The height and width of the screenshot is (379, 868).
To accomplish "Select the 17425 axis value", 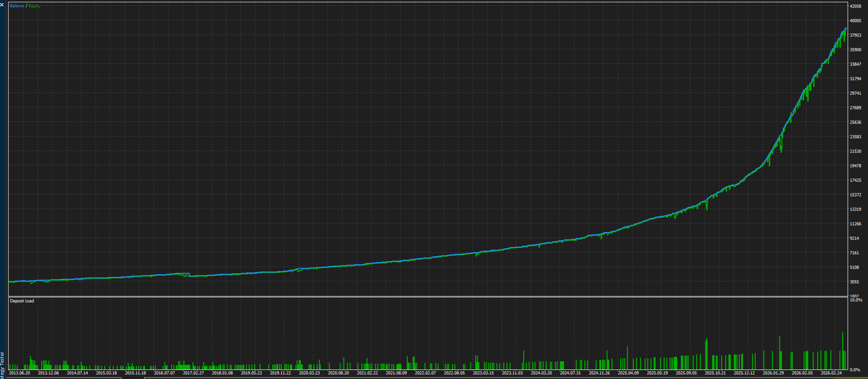I will click(855, 180).
